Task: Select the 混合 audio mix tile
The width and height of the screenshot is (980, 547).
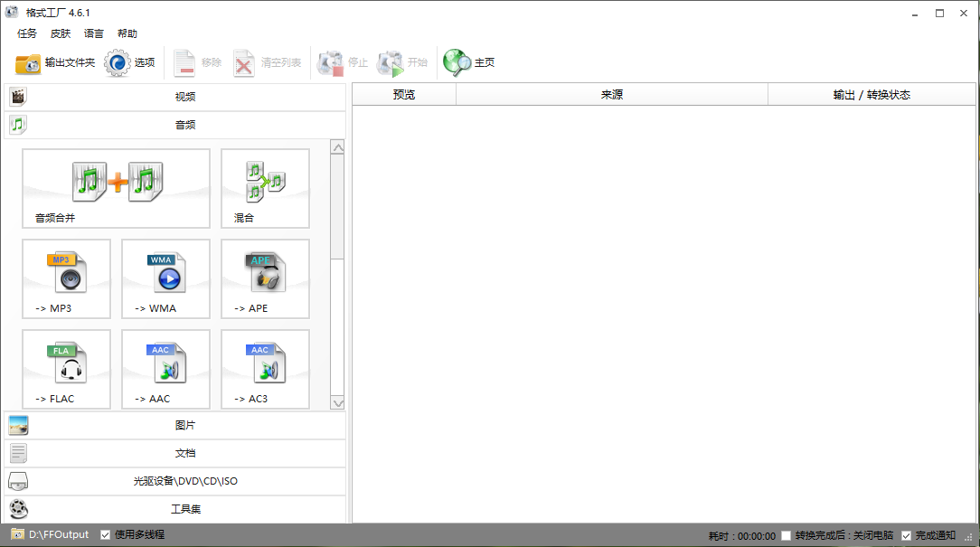Action: click(265, 188)
